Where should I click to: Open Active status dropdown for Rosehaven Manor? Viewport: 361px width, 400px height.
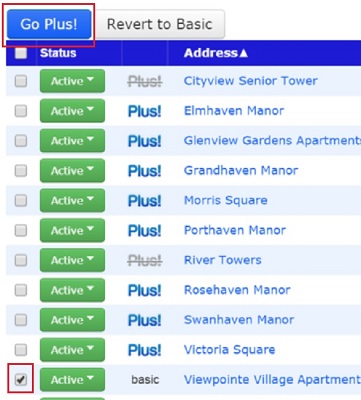(72, 290)
